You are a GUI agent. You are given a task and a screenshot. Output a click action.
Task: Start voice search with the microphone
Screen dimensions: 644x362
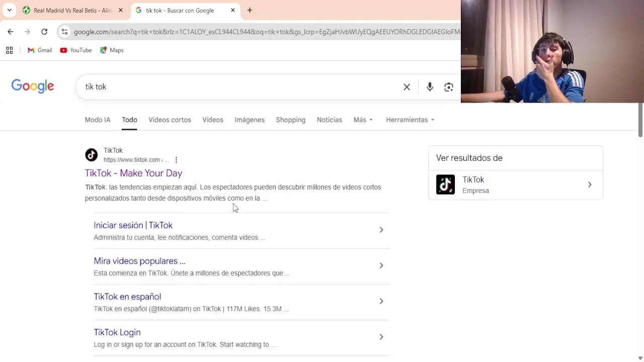tap(430, 87)
